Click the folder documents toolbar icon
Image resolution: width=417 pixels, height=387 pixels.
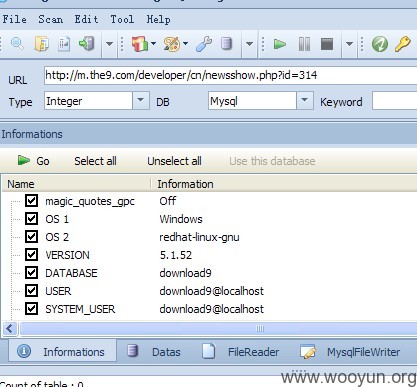click(x=42, y=44)
